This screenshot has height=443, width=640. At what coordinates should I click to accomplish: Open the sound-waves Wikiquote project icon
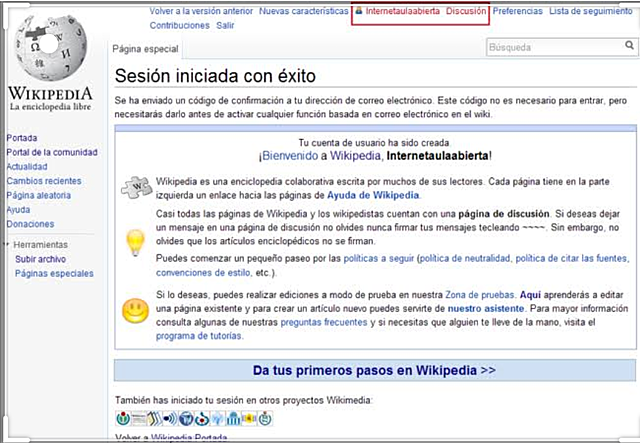pyautogui.click(x=170, y=419)
